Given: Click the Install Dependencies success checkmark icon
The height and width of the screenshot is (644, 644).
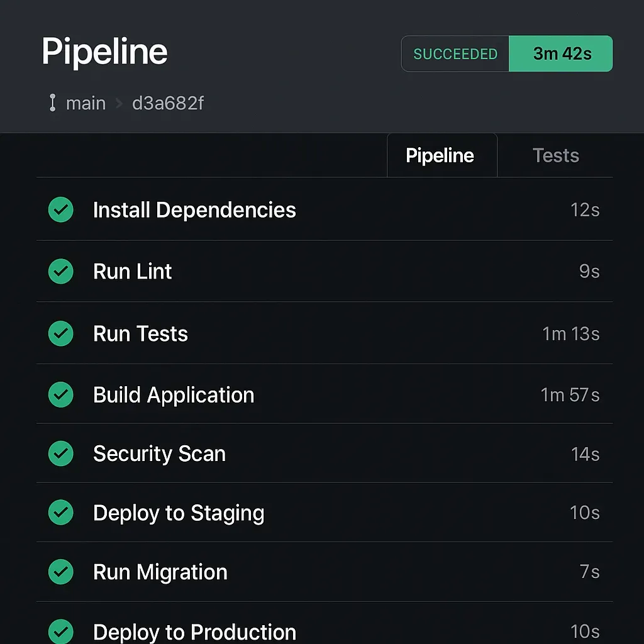Looking at the screenshot, I should click(61, 210).
